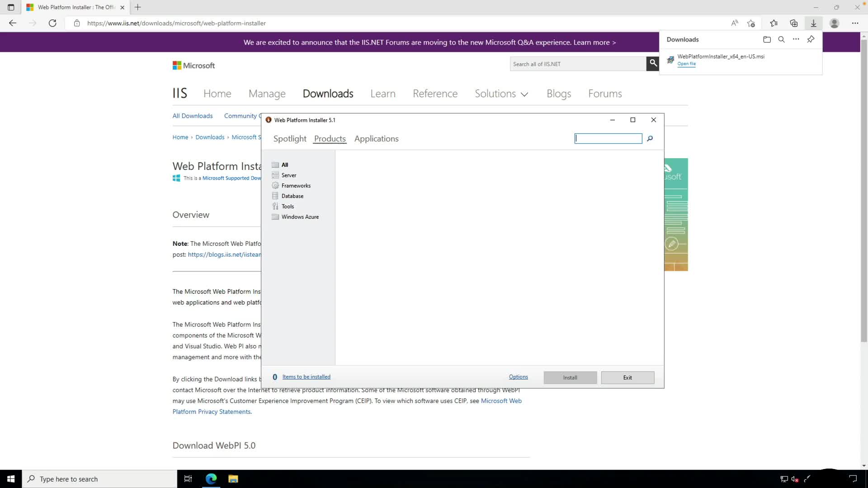The image size is (868, 488).
Task: Click the IIS.NET site search button
Action: point(653,64)
